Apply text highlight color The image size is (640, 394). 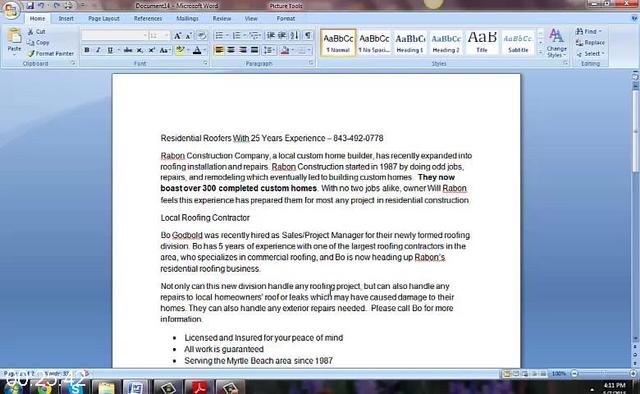[180, 50]
